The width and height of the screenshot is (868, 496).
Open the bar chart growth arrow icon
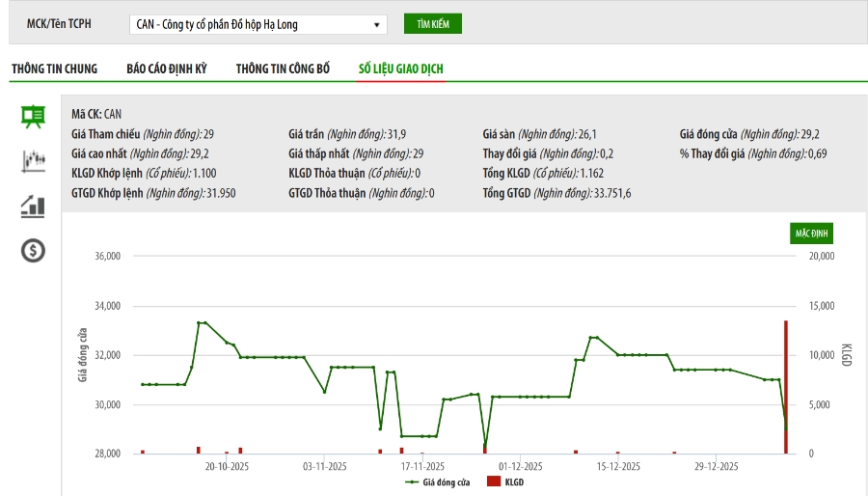click(33, 206)
